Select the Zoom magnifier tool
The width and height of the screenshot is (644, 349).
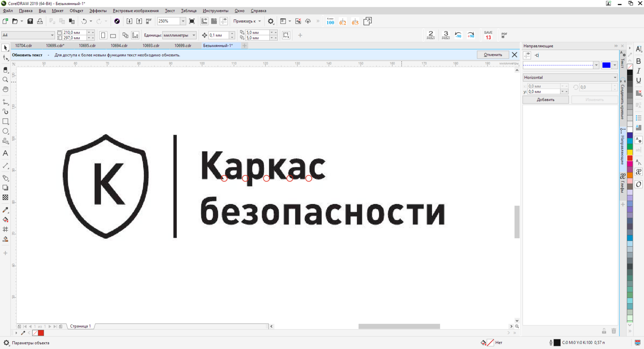(6, 79)
